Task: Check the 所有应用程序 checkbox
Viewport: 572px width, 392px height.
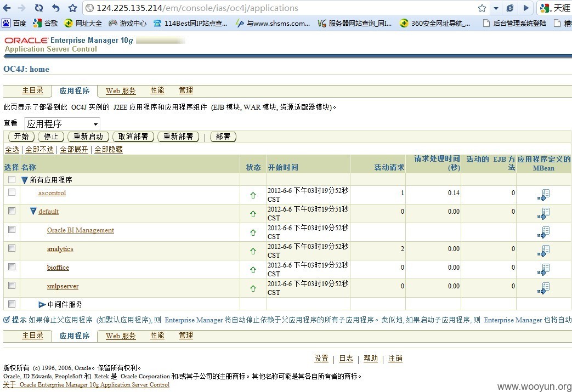Action: pos(12,179)
